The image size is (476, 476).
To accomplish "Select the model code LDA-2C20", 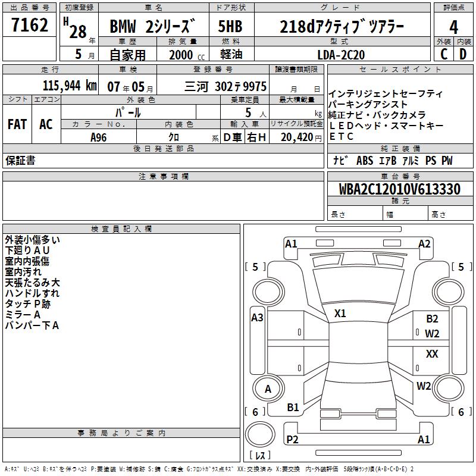I will [341, 55].
